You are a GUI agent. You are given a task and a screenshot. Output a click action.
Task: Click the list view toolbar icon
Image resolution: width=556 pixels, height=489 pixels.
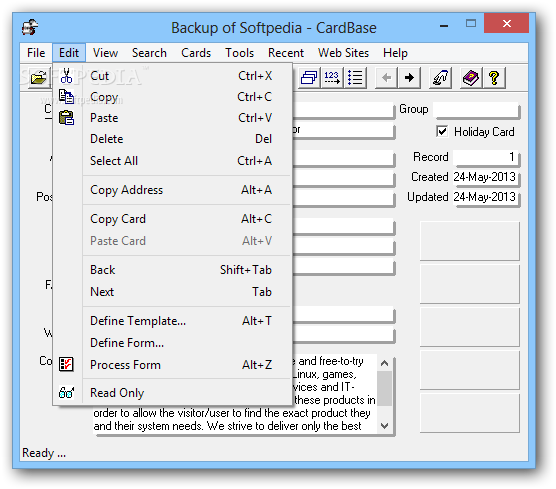pyautogui.click(x=355, y=78)
